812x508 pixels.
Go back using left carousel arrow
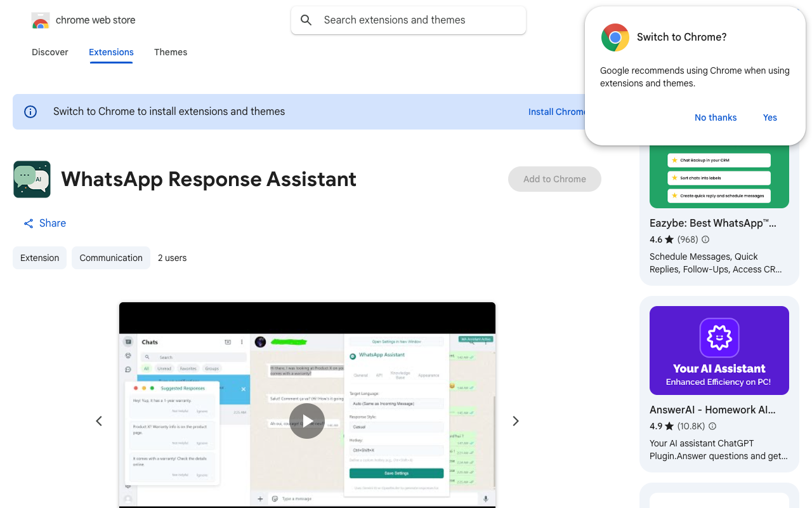[99, 420]
